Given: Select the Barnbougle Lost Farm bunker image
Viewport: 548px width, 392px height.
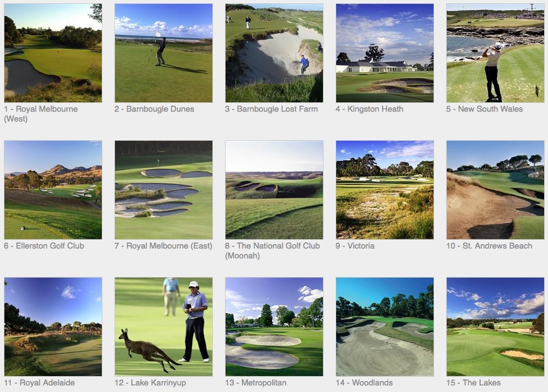Looking at the screenshot, I should pos(274,53).
